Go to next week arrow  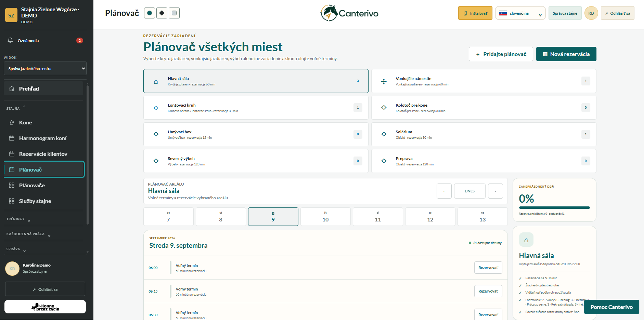[495, 191]
